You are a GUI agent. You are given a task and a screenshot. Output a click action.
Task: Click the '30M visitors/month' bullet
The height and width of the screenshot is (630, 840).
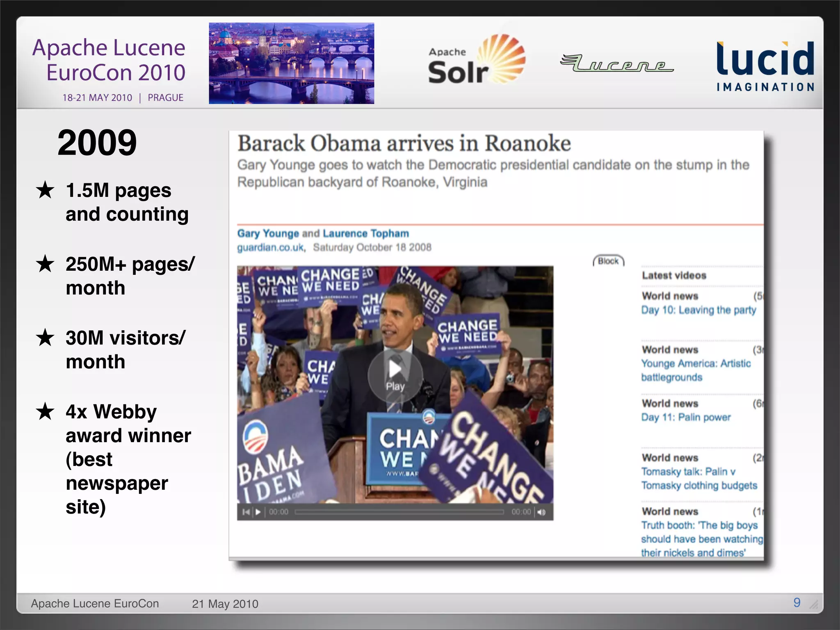(x=125, y=350)
